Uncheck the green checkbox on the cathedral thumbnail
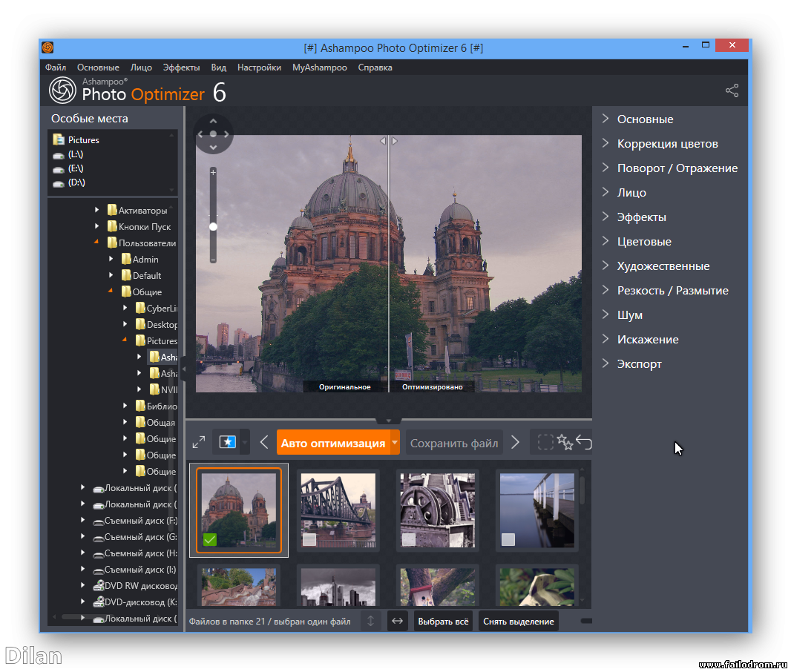The image size is (791, 672). [210, 539]
